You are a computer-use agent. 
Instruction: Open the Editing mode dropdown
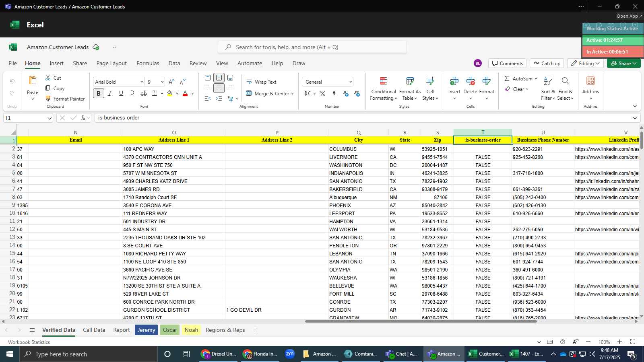click(x=586, y=64)
